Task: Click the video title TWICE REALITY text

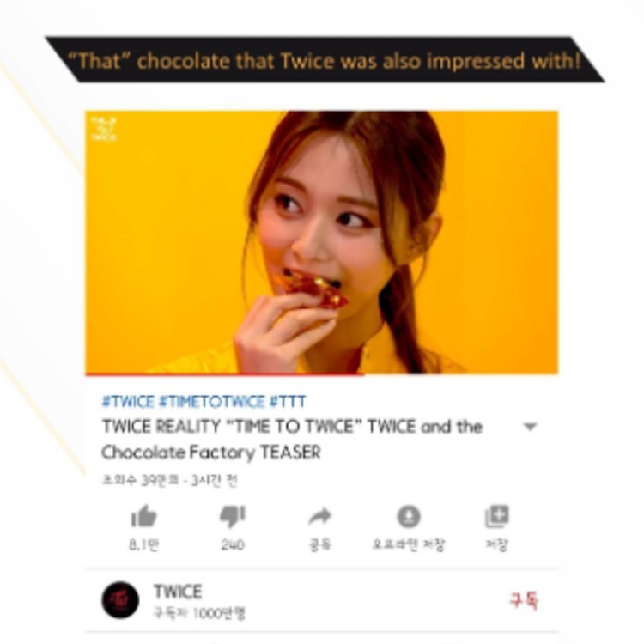Action: (x=292, y=439)
